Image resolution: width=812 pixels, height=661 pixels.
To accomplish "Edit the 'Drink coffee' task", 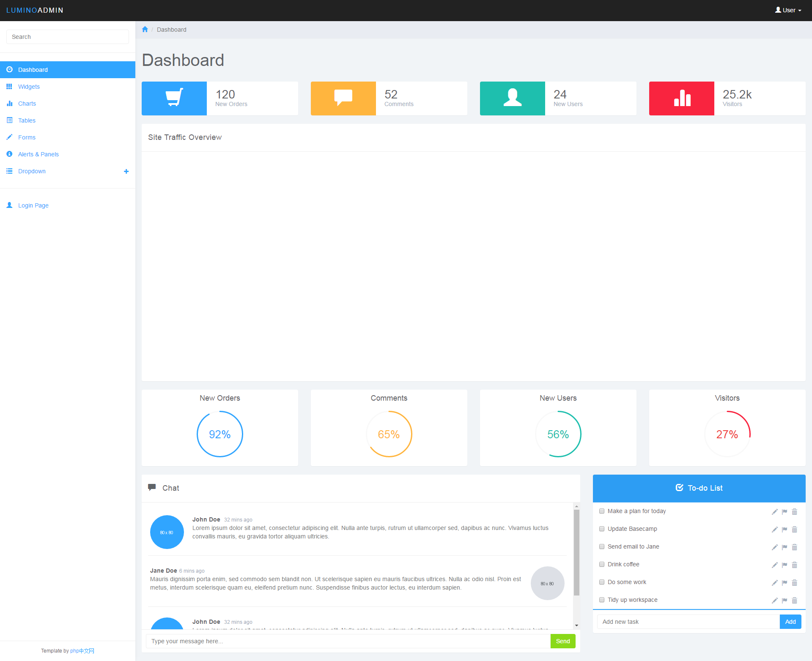I will pyautogui.click(x=775, y=565).
